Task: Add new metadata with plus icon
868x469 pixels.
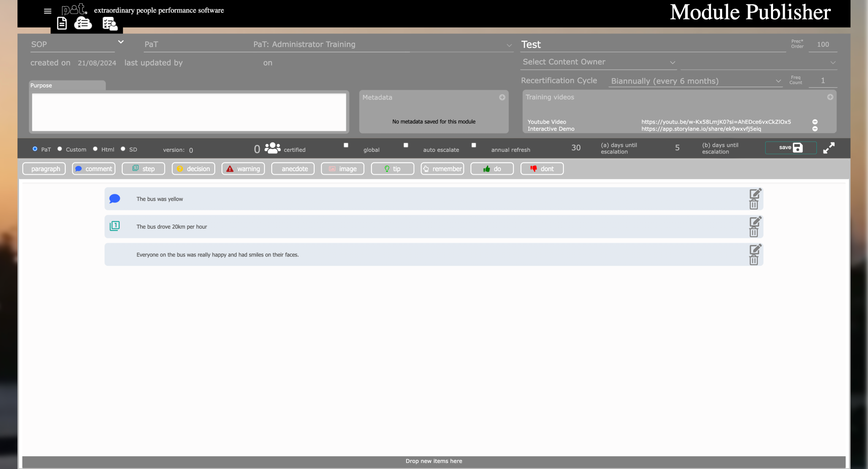Action: [502, 97]
